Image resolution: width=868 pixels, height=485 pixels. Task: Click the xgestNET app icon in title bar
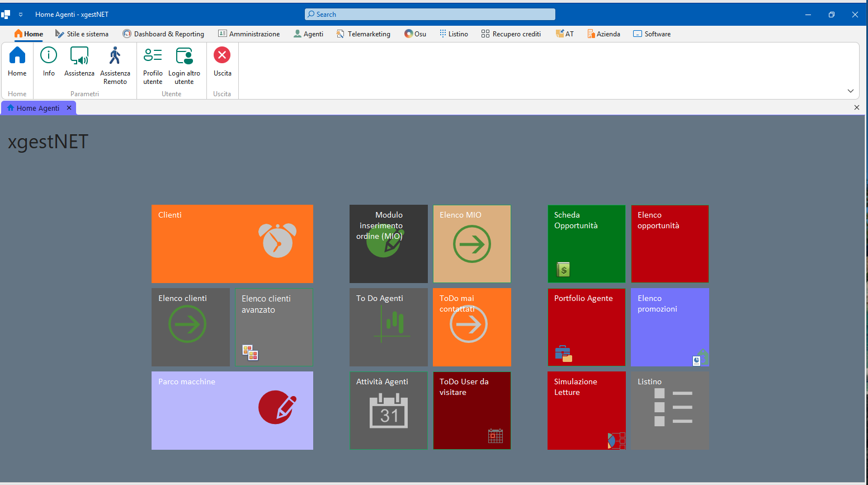pos(6,15)
